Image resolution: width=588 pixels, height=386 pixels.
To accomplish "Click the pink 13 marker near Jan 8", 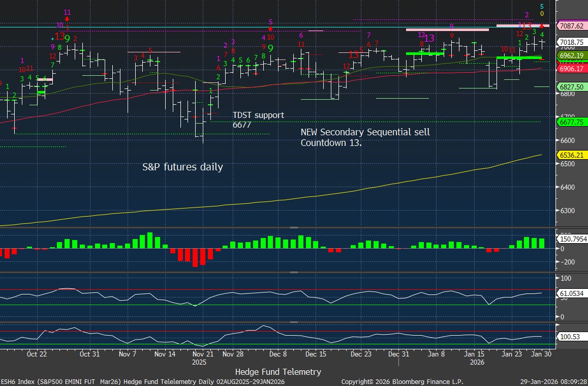I will [x=429, y=38].
